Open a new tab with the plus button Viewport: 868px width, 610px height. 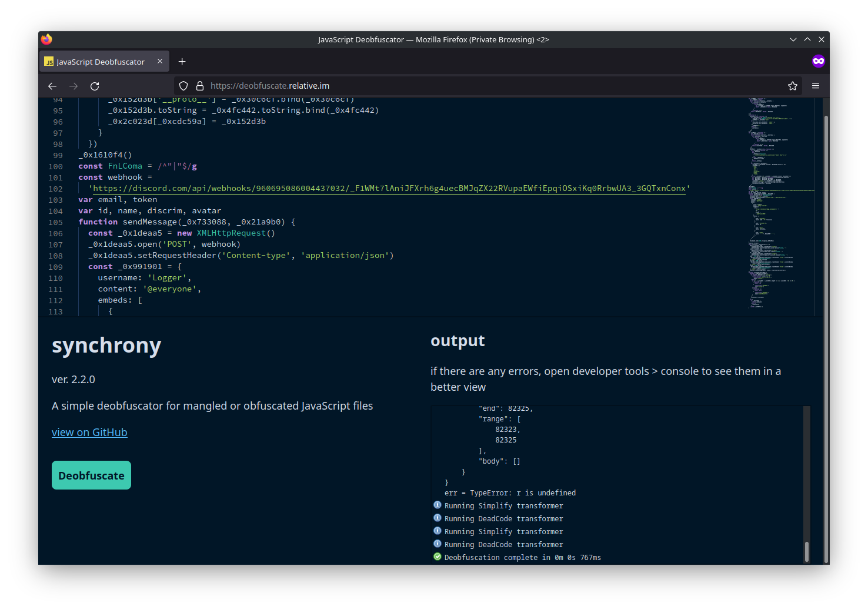[x=182, y=61]
